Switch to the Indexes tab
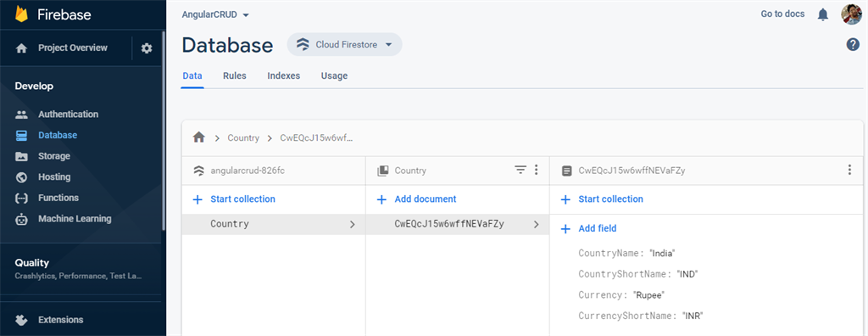 coord(283,76)
